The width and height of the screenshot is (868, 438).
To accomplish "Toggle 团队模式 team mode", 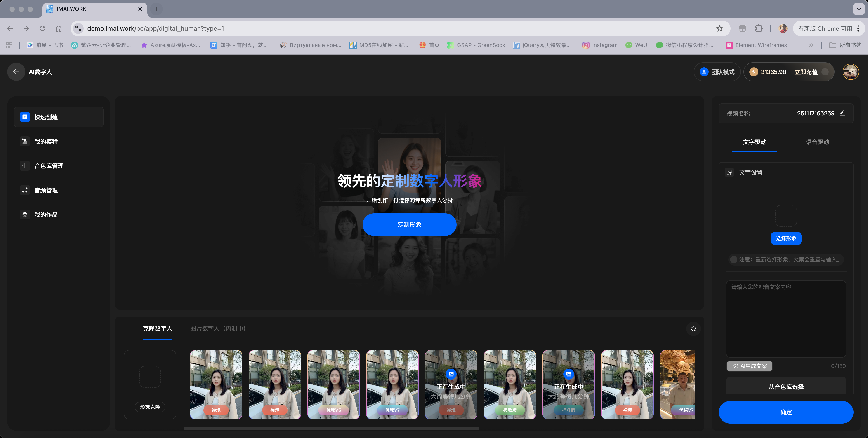I will click(717, 72).
